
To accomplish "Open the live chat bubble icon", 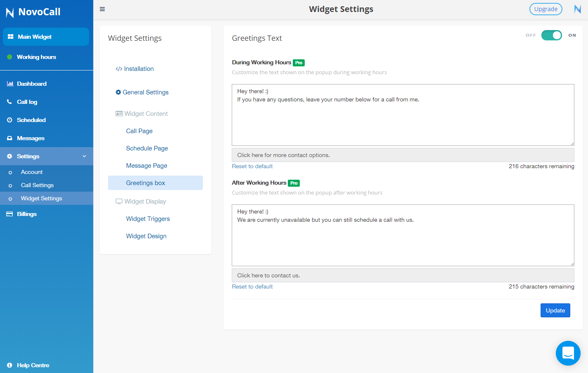I will click(568, 353).
